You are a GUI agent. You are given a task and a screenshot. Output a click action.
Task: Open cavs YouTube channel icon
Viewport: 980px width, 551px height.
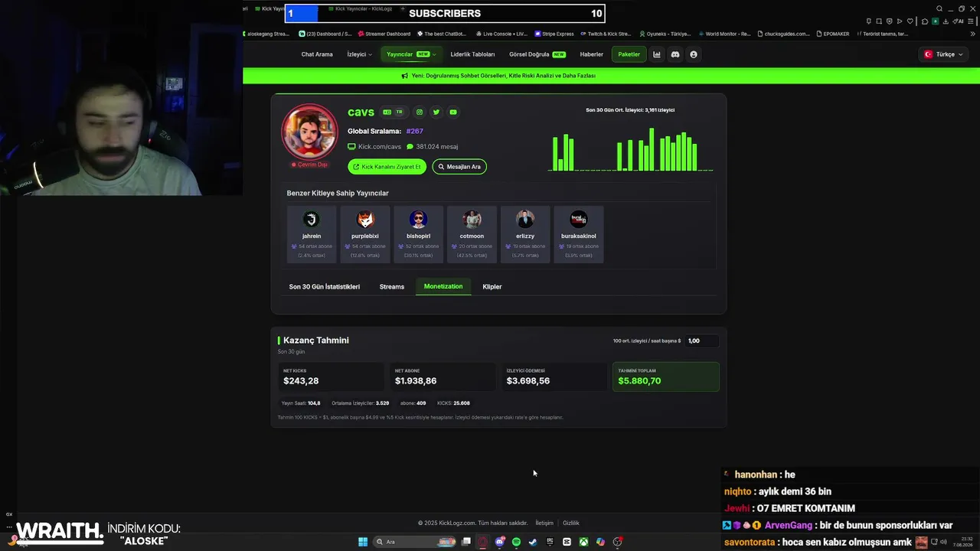453,112
